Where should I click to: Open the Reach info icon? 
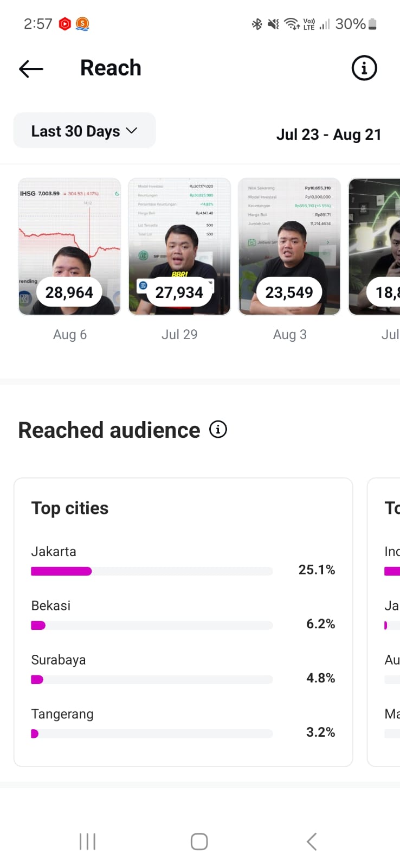coord(364,68)
